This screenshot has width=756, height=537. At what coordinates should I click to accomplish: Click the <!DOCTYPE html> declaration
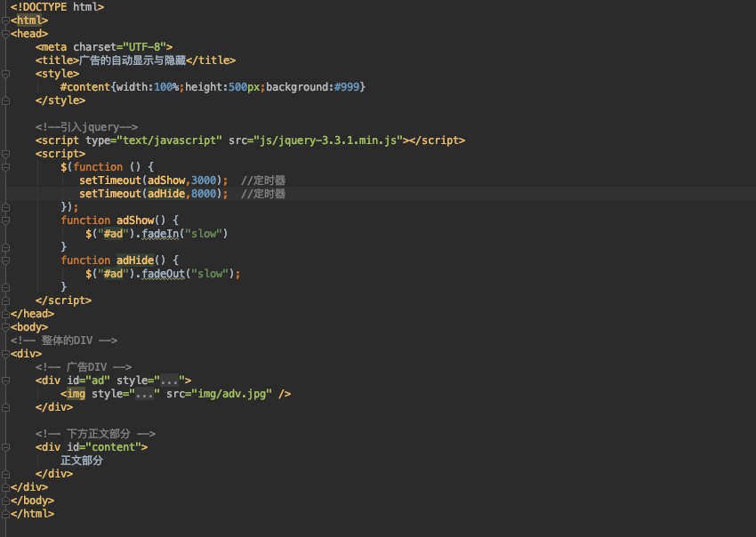click(x=58, y=7)
